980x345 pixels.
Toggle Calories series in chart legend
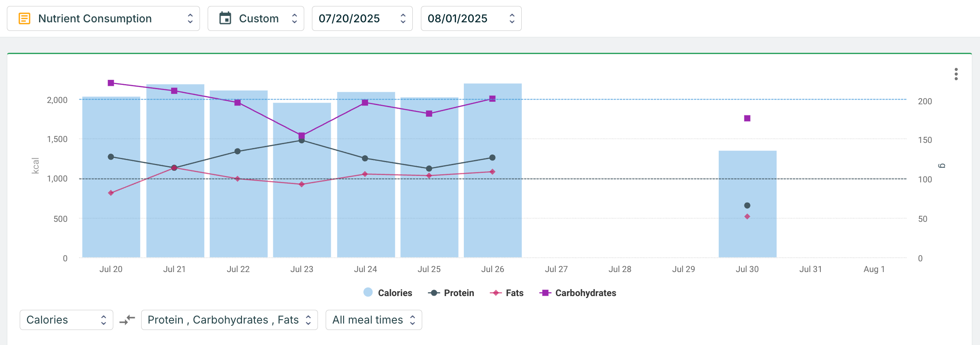tap(388, 293)
